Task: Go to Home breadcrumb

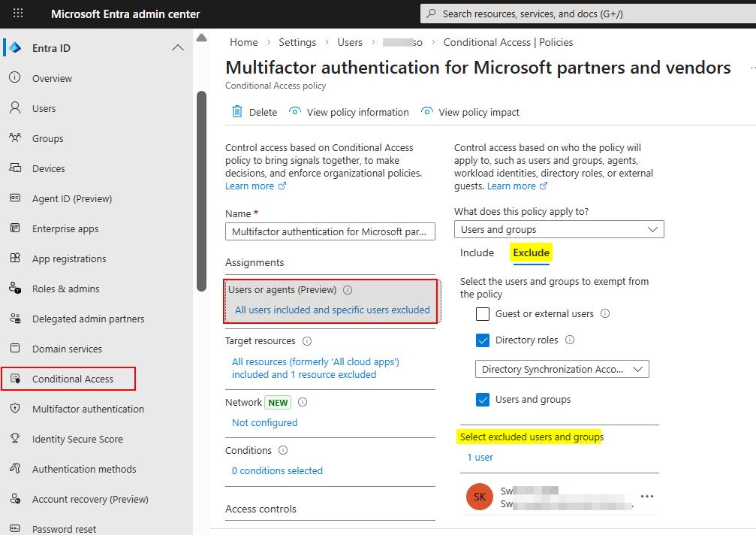Action: (243, 42)
